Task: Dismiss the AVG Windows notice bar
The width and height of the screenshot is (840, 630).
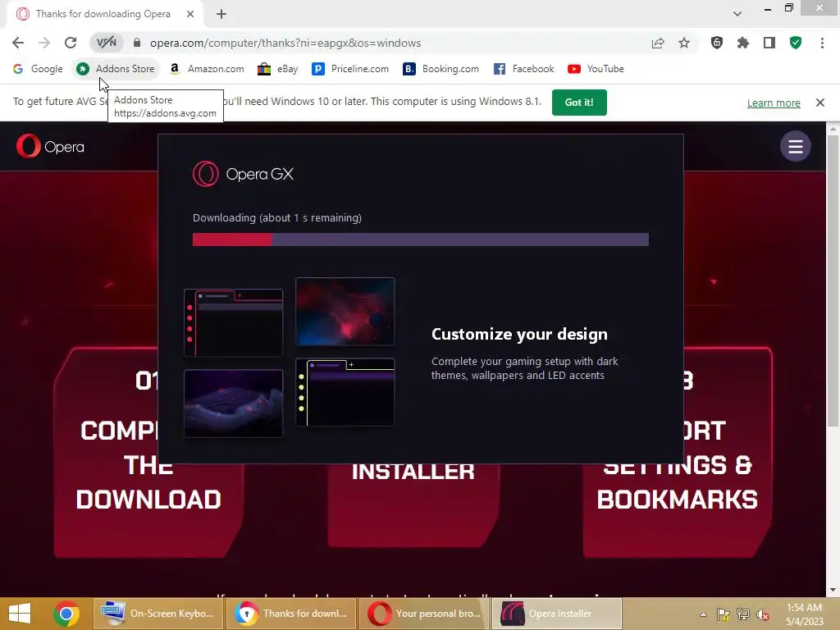Action: (x=819, y=103)
